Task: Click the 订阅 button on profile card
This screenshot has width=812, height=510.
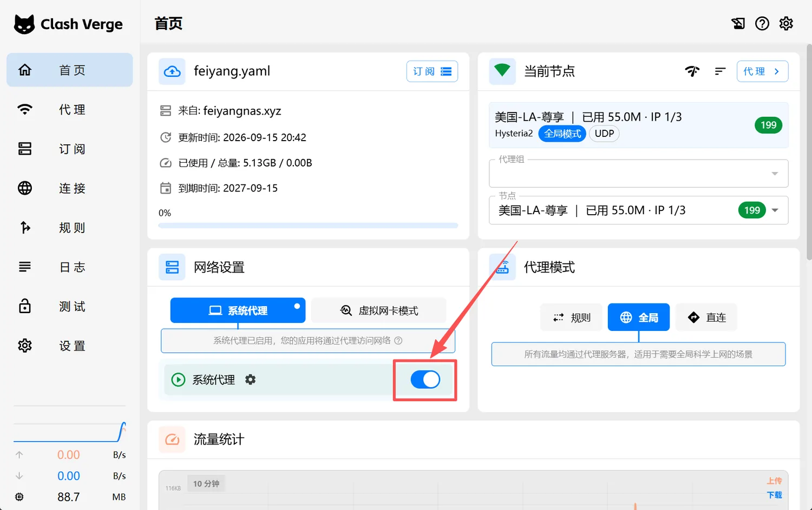Action: [x=432, y=71]
